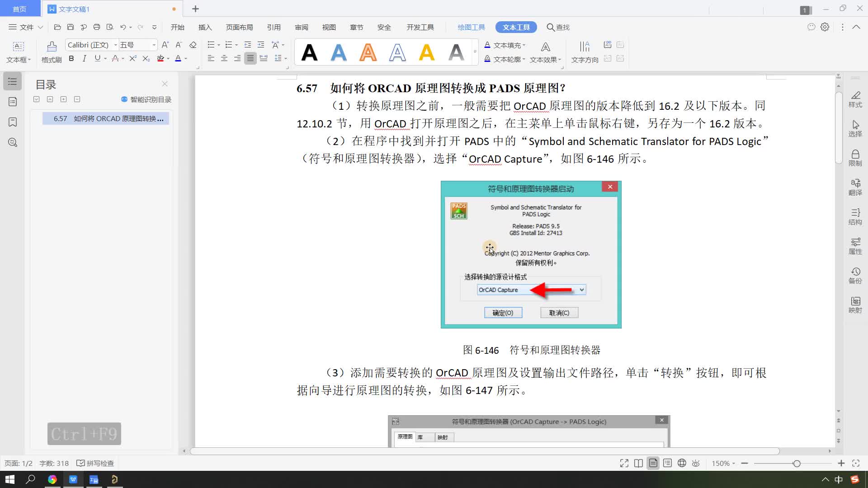
Task: Click the print icon in quick toolbar
Action: point(97,27)
